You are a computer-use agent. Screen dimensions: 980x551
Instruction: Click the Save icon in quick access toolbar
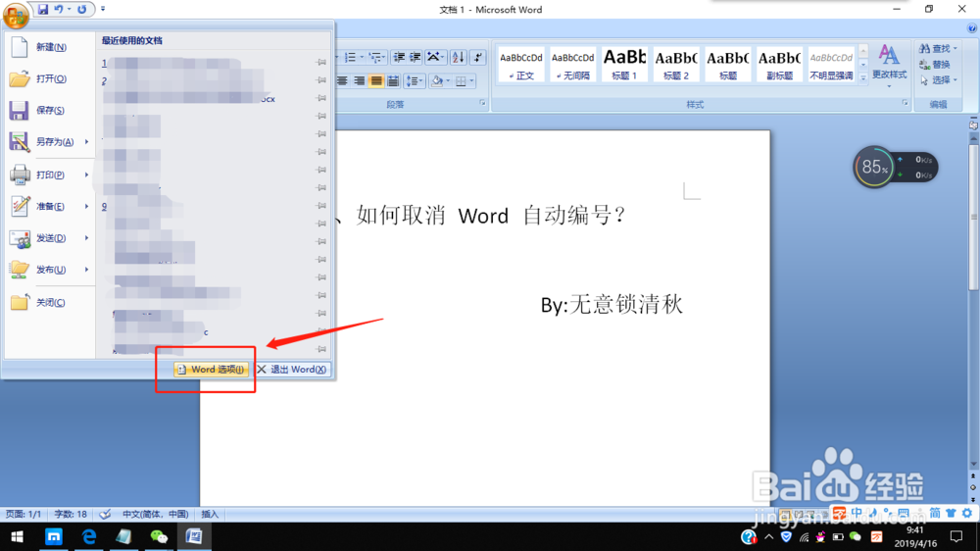[43, 10]
